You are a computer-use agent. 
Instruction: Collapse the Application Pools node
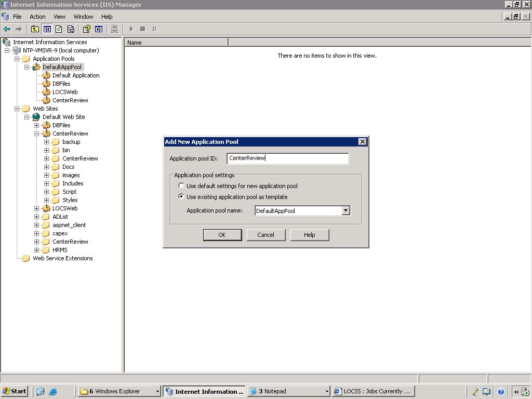tap(17, 59)
